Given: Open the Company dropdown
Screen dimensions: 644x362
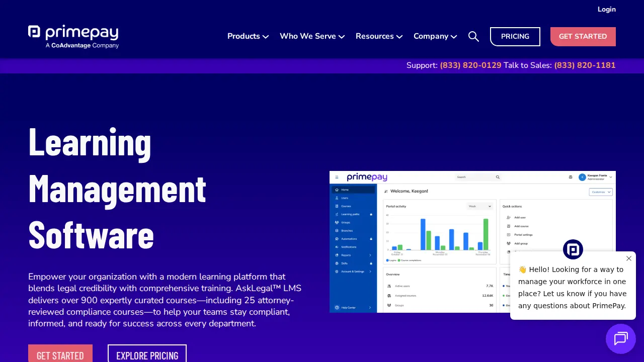Looking at the screenshot, I should pyautogui.click(x=435, y=36).
